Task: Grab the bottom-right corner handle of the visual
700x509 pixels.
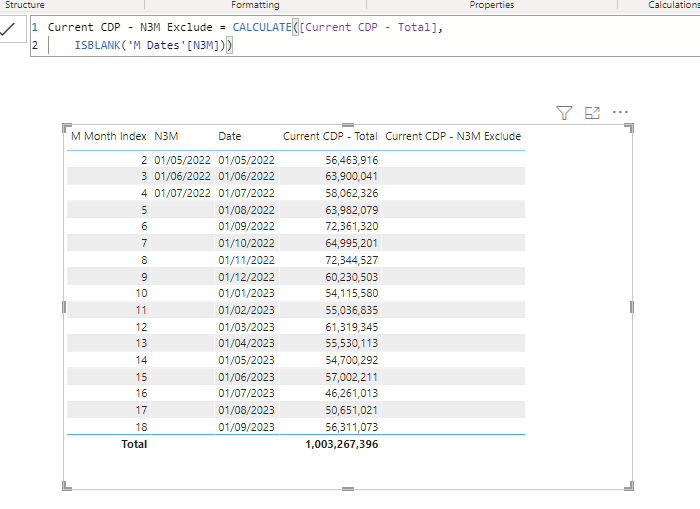Action: pos(629,486)
